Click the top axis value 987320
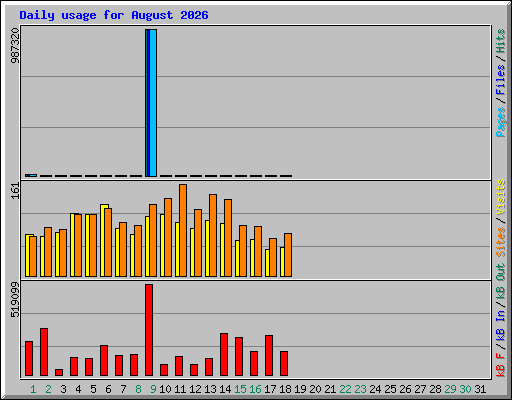Image resolution: width=512 pixels, height=400 pixels. click(15, 45)
